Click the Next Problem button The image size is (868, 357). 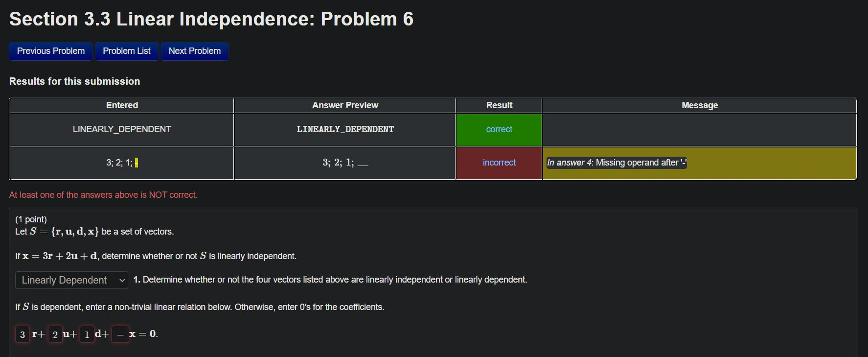[x=194, y=51]
